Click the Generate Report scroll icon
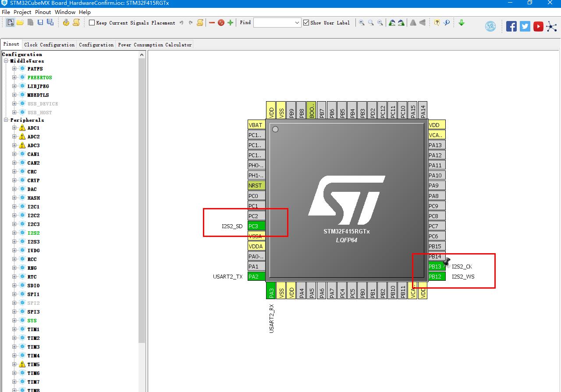This screenshot has width=561, height=392. coord(76,22)
